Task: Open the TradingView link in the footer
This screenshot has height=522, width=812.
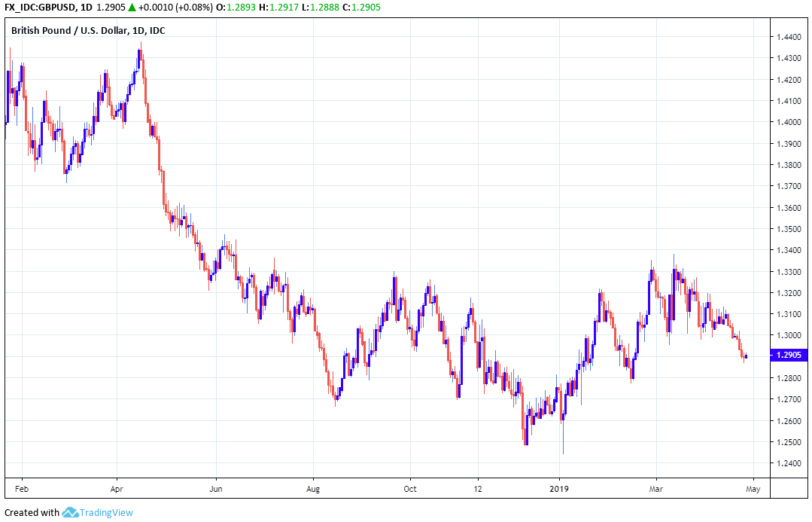Action: point(107,513)
